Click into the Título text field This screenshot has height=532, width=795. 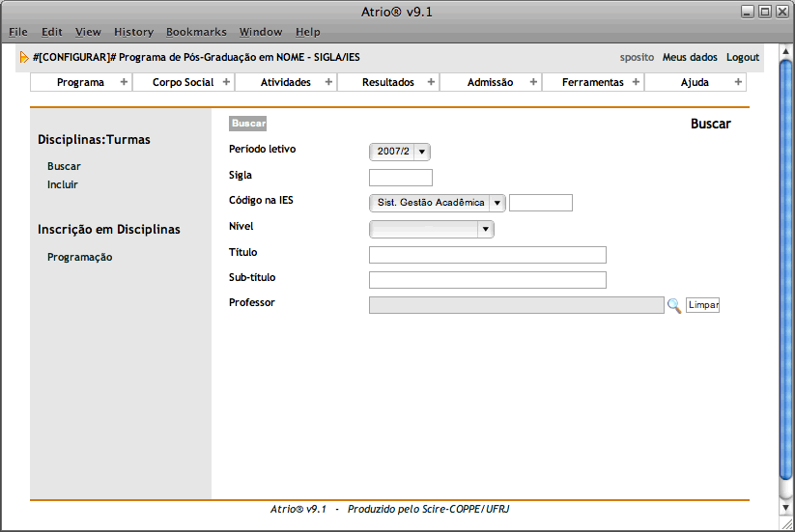[x=487, y=255]
